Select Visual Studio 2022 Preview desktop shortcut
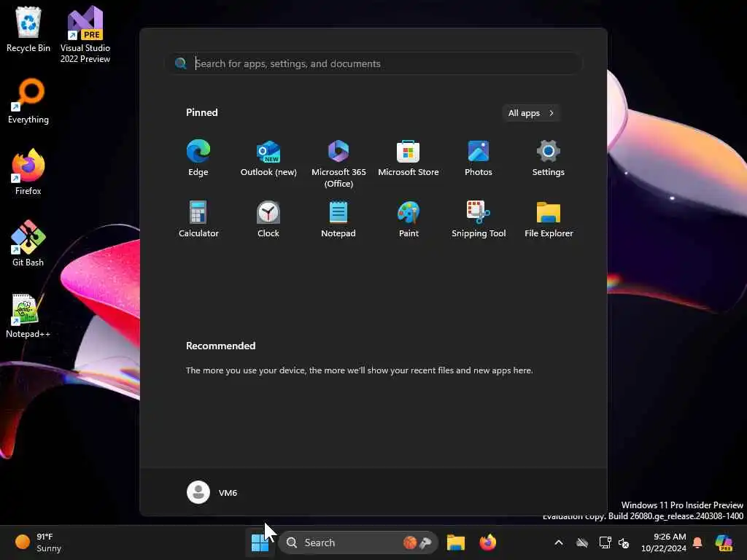 tap(85, 34)
